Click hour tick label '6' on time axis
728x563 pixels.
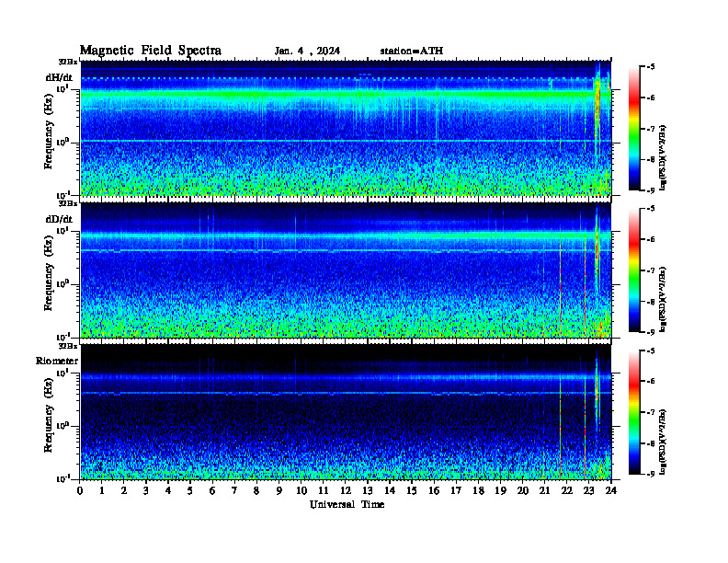(212, 490)
